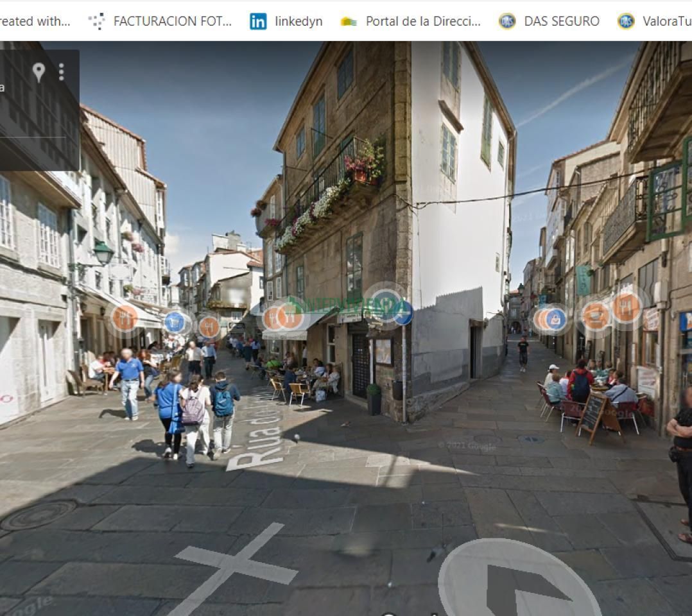Click the location pin in the place card

40,71
